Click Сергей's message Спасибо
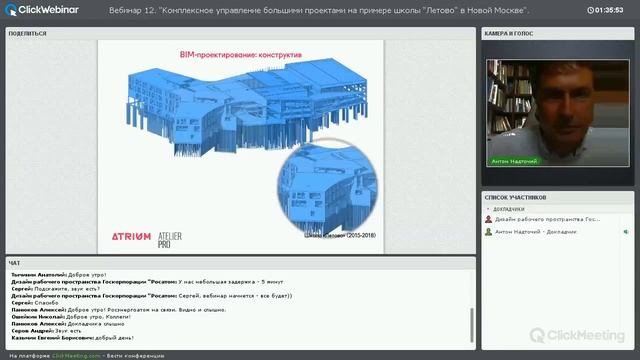640x360 pixels. [47, 303]
